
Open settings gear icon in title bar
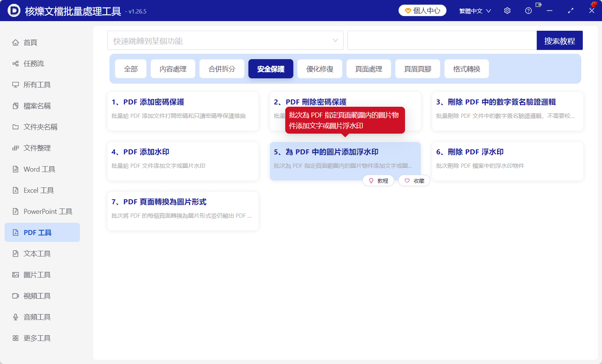click(x=507, y=11)
